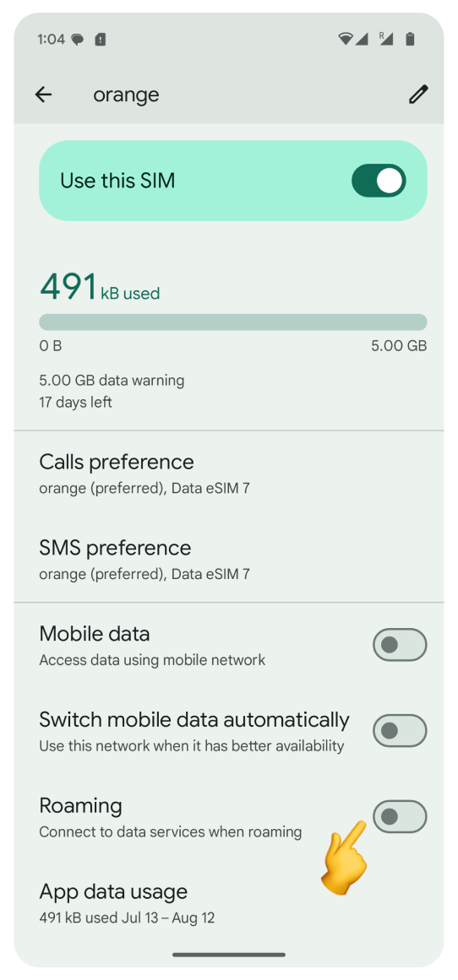458x980 pixels.
Task: Toggle Switch mobile data automatically
Action: click(x=400, y=731)
